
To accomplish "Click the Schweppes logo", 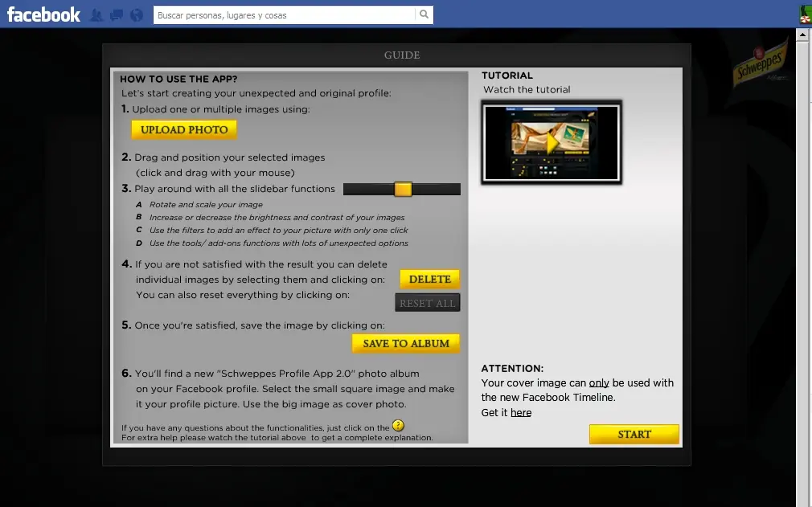I will pos(760,64).
